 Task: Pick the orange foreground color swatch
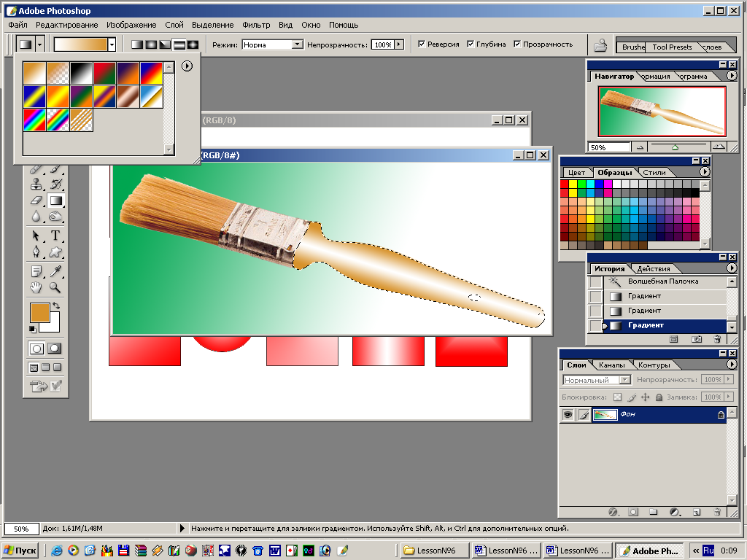tap(39, 312)
